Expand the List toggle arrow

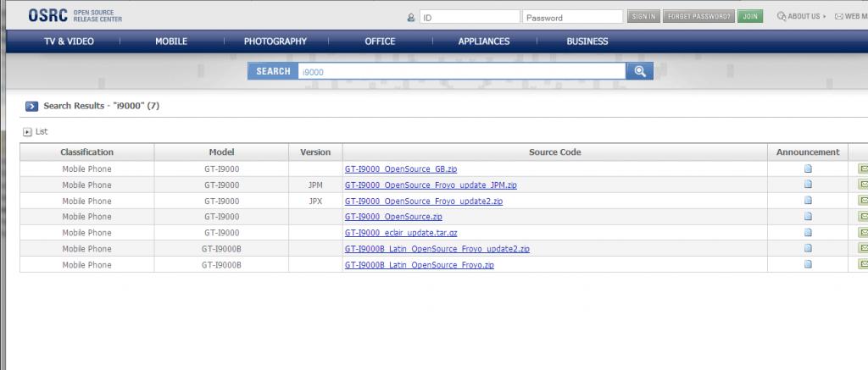pyautogui.click(x=26, y=132)
